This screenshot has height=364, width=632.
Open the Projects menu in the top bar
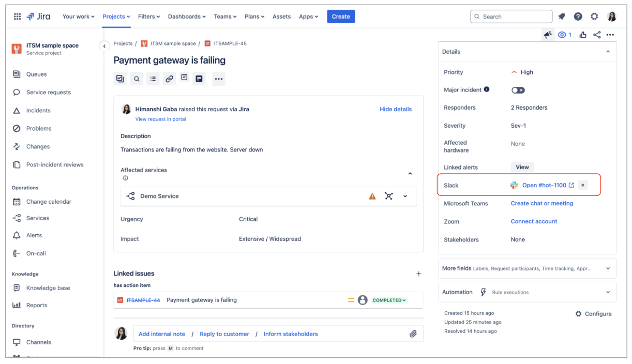[116, 16]
